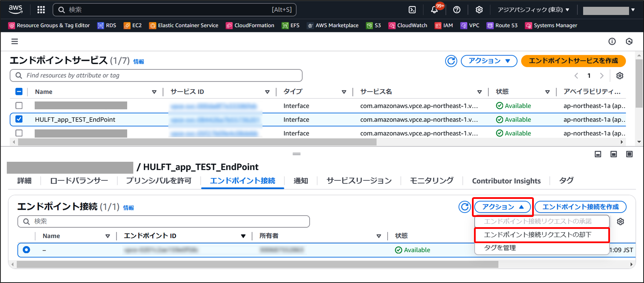Open endpoint connections table preferences gear
Viewport: 644px width, 283px height.
[621, 222]
